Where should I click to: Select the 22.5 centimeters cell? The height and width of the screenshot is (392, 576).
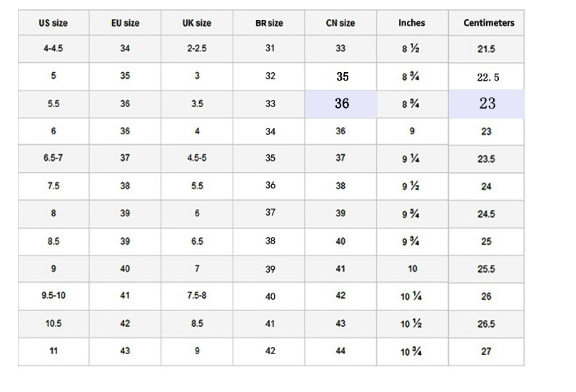click(488, 77)
